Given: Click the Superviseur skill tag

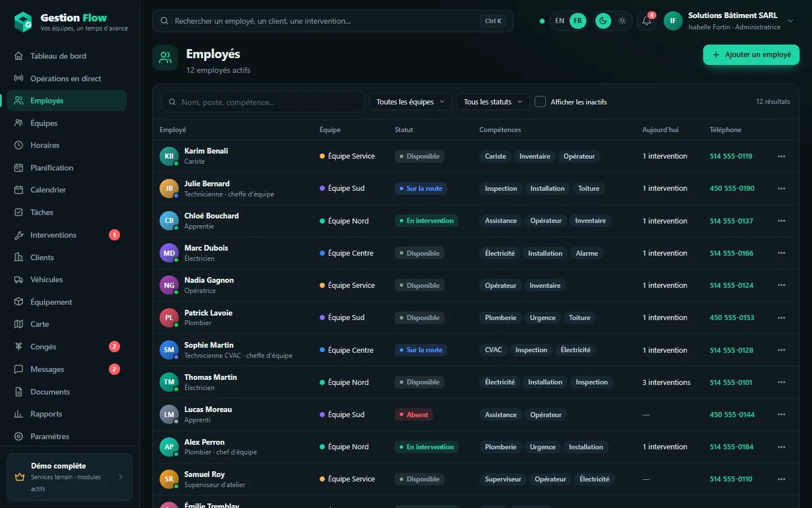Looking at the screenshot, I should [x=503, y=479].
